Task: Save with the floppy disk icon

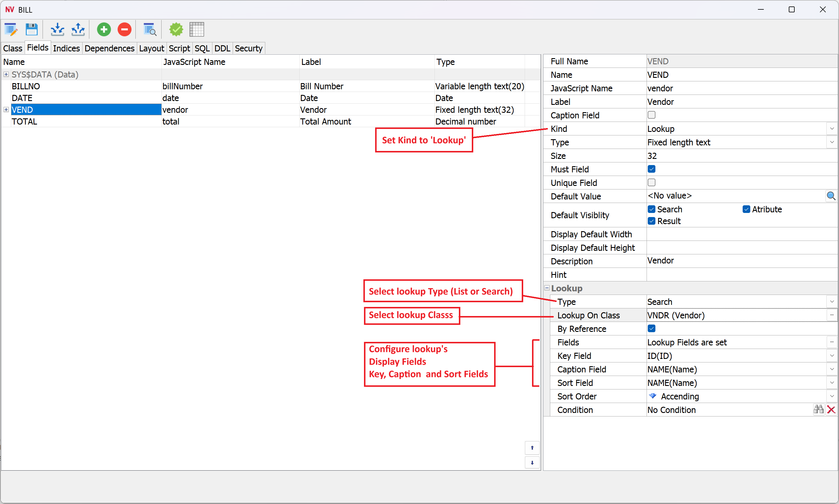Action: [32, 30]
